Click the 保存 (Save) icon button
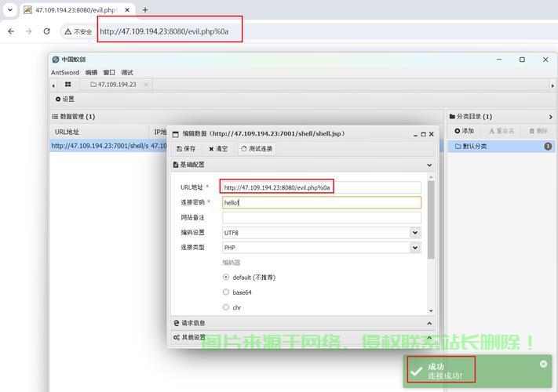Image resolution: width=558 pixels, height=392 pixels. [x=187, y=149]
